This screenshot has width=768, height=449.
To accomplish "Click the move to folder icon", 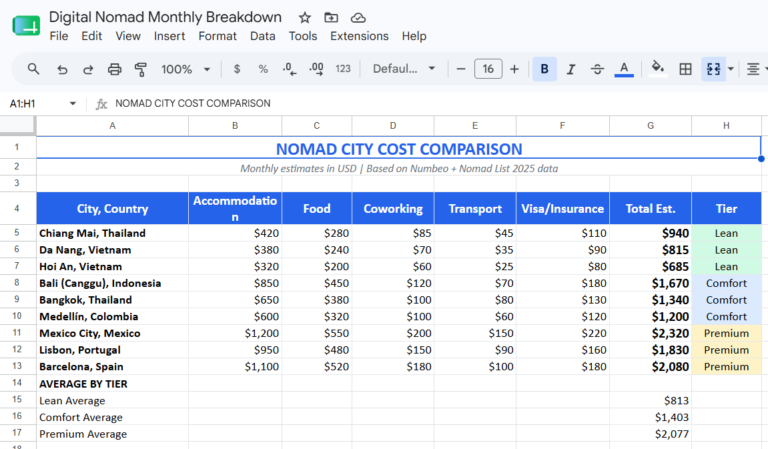I will [x=331, y=18].
